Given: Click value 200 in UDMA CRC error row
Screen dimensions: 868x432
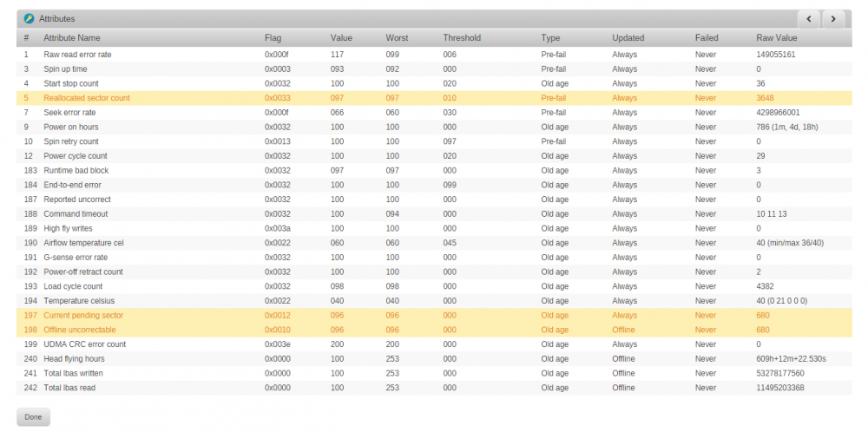Looking at the screenshot, I should 337,344.
